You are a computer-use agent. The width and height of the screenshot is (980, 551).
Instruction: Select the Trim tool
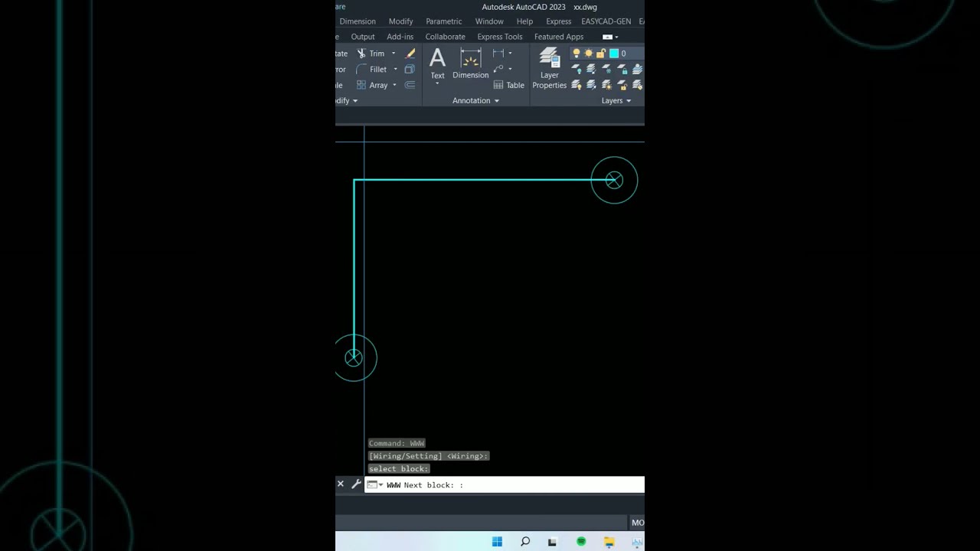371,54
